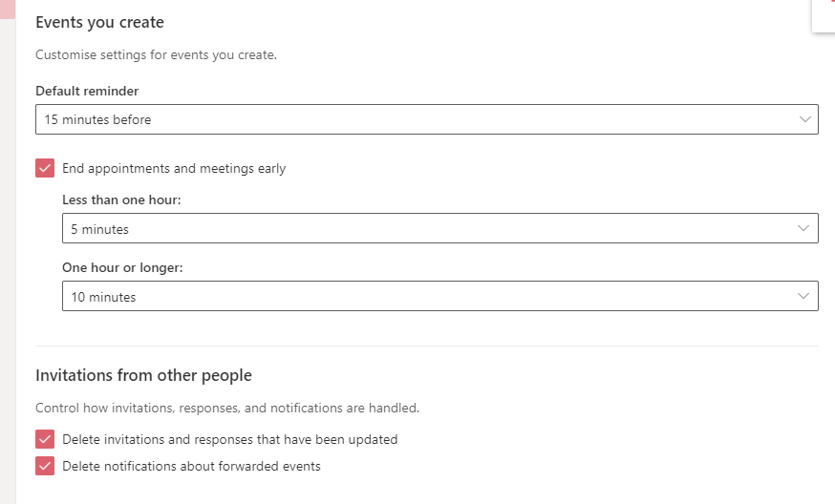Click the chevron icon beside 10 minutes
This screenshot has width=835, height=504.
[803, 296]
